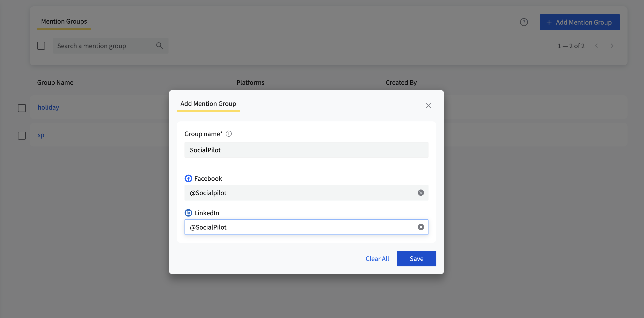
Task: Switch to the Mention Groups tab
Action: pos(64,21)
